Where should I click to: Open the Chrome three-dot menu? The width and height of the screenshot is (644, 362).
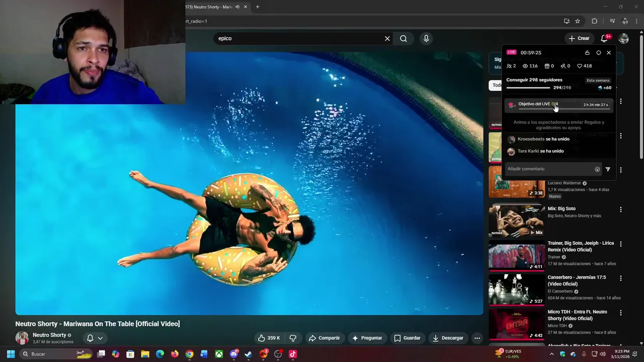coord(637,21)
